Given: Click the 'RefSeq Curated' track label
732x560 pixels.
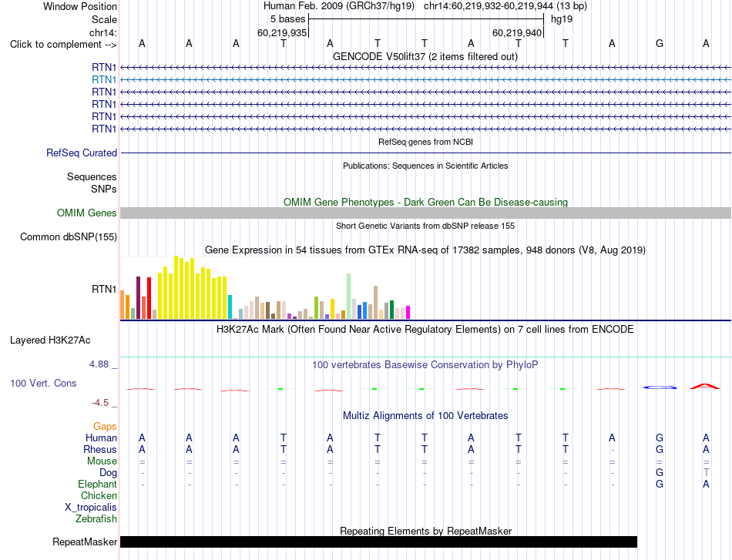Looking at the screenshot, I should tap(82, 153).
